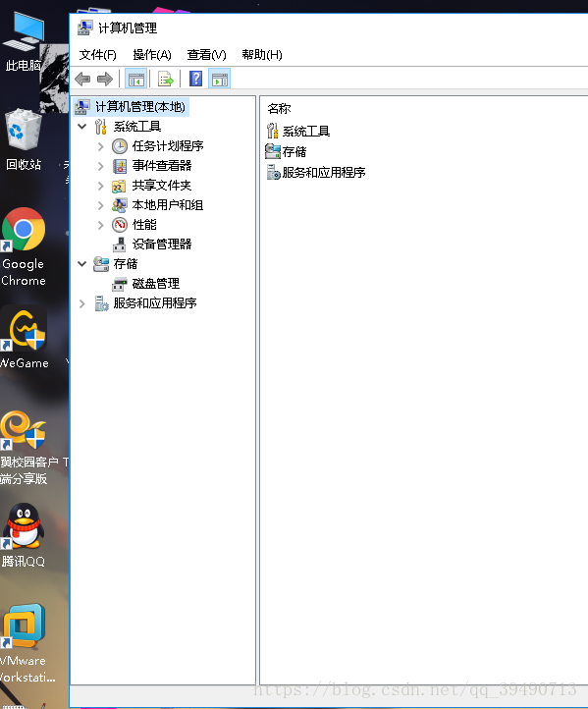The image size is (588, 709).
Task: Open Help with the question mark icon
Action: point(195,80)
